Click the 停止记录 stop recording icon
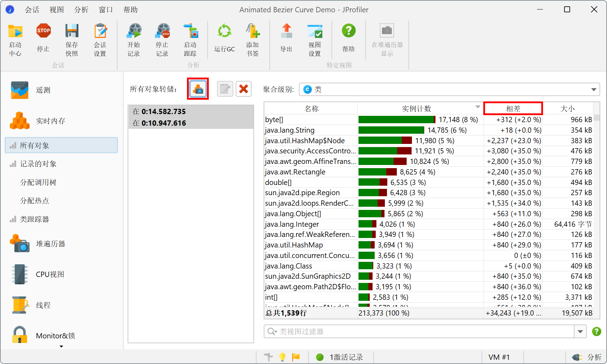 click(162, 31)
